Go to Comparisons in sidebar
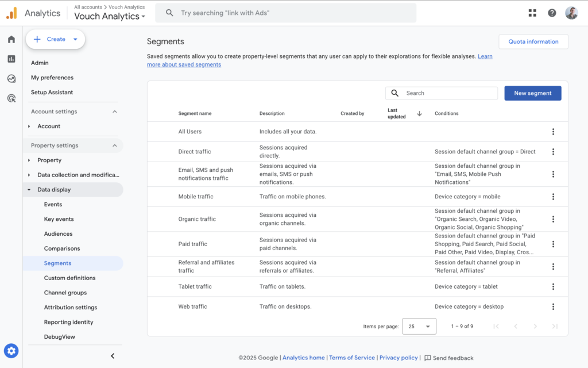This screenshot has height=368, width=588. click(62, 248)
